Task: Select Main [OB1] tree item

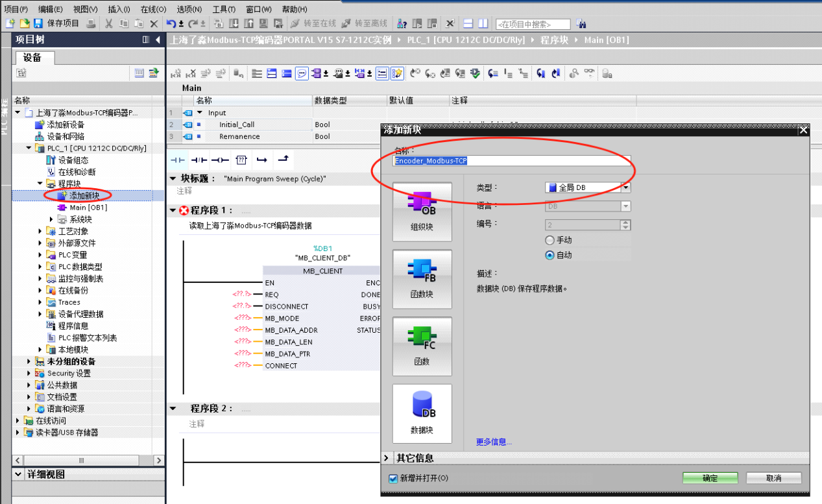Action: (88, 208)
